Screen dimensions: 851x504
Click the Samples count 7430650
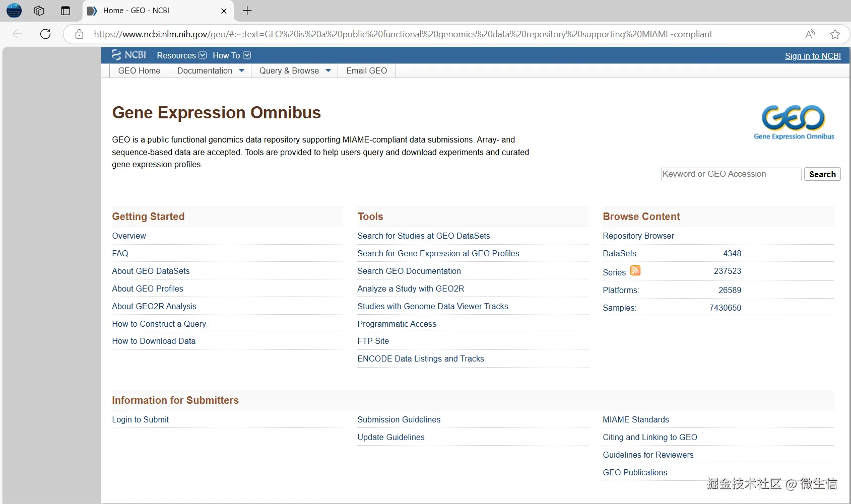click(726, 308)
